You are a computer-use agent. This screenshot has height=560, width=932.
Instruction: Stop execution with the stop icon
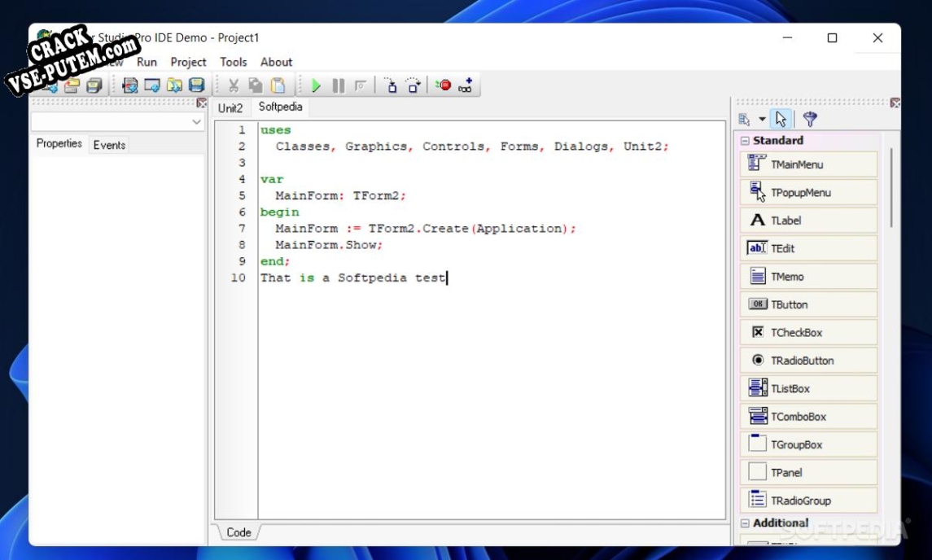[361, 85]
